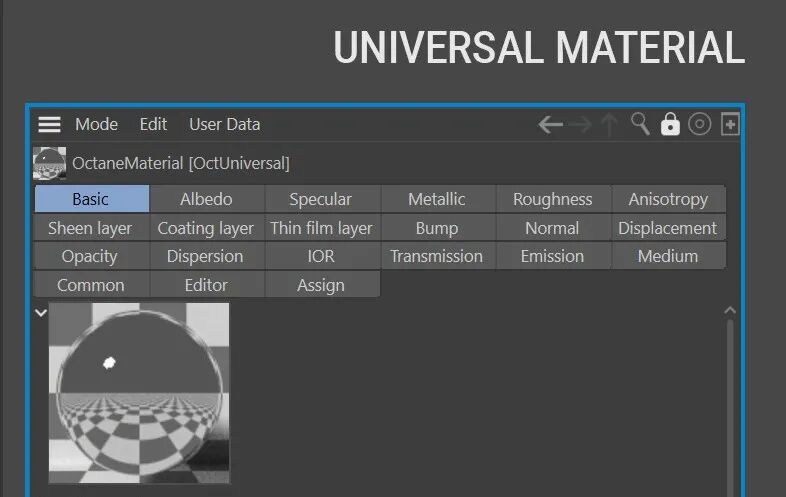Open the Mode menu
Screen dimensions: 786x497
click(96, 124)
